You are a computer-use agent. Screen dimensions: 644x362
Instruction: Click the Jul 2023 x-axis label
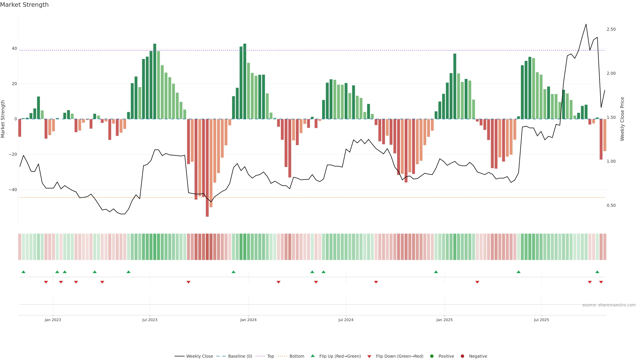(x=150, y=320)
